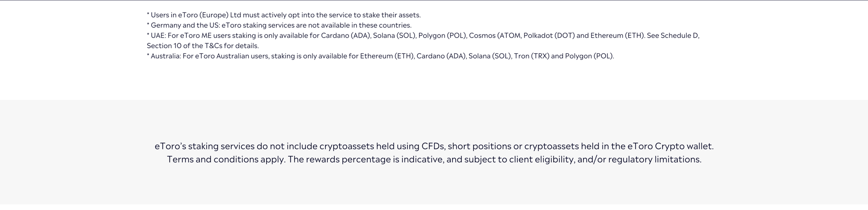Click 'Ethereum (ETH)' in the UAE note
The width and height of the screenshot is (868, 210).
617,35
